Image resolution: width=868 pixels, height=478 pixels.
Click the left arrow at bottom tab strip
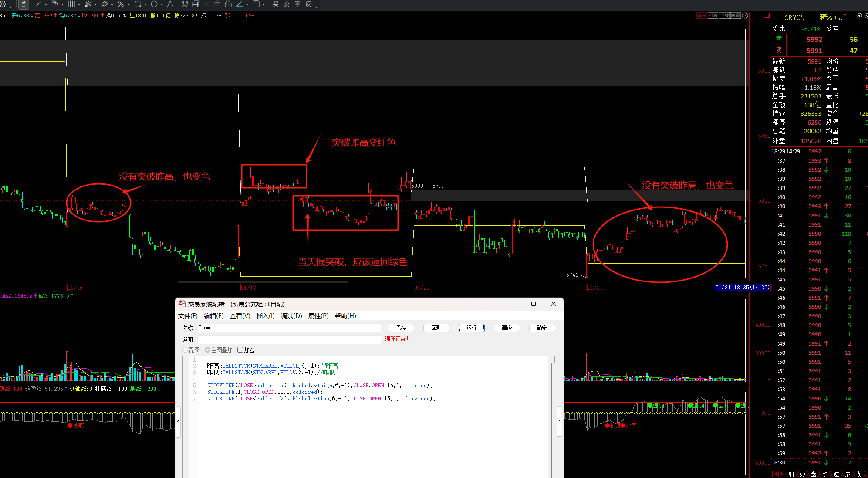point(776,474)
